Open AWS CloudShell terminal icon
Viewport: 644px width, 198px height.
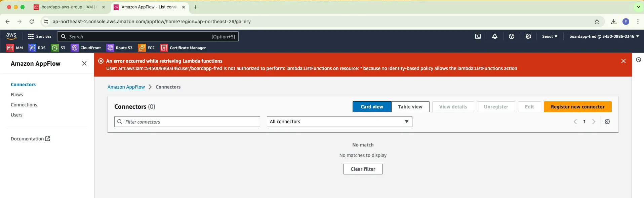pos(478,36)
